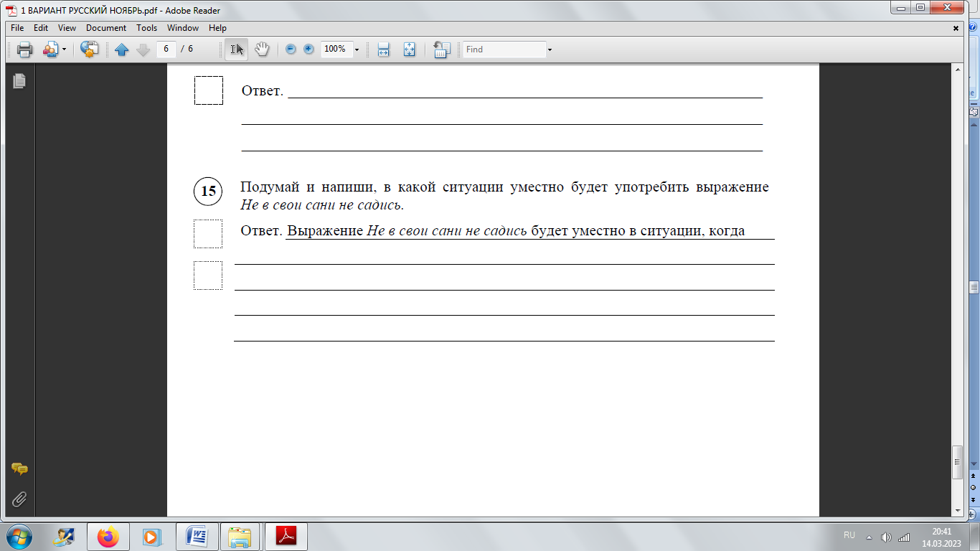Click the rotate/reading toolbar icon before Find
The width and height of the screenshot is (980, 551).
pos(441,50)
